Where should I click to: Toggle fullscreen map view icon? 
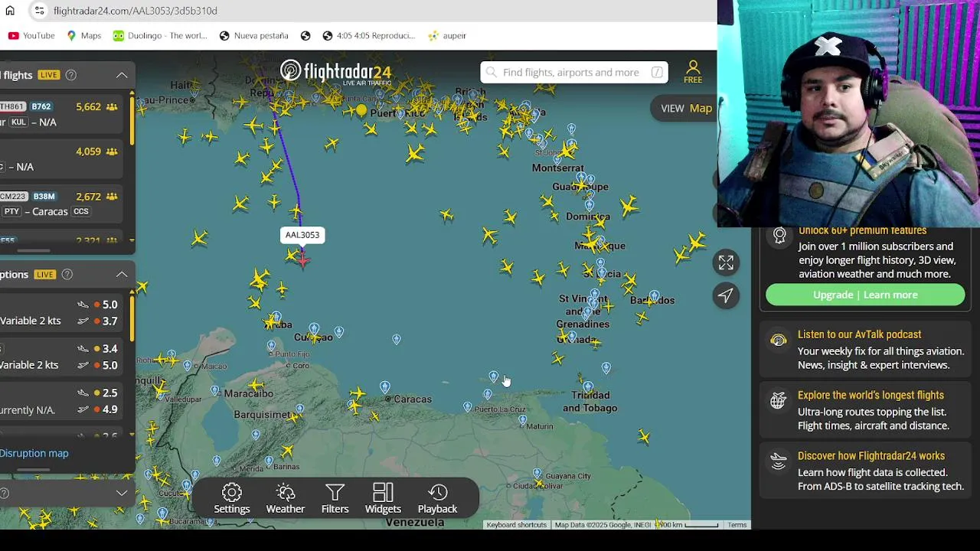[726, 262]
